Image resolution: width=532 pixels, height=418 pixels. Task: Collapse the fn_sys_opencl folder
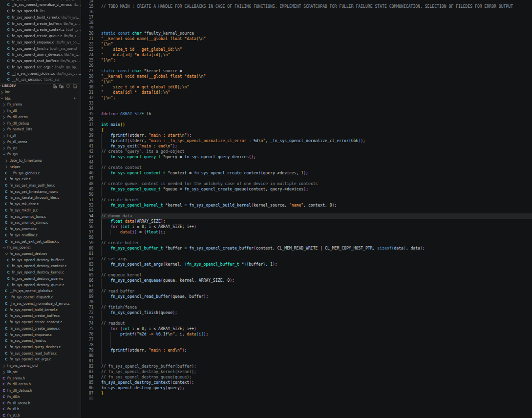pyautogui.click(x=19, y=247)
